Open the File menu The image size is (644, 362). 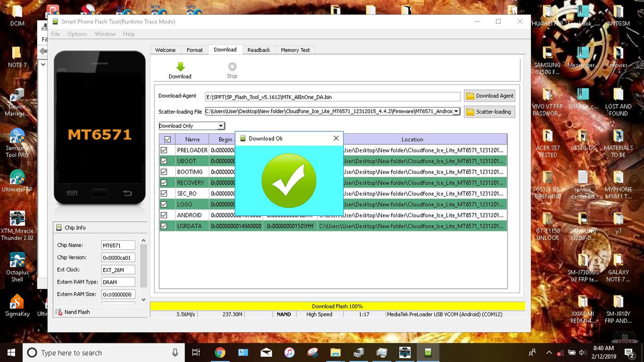click(56, 34)
